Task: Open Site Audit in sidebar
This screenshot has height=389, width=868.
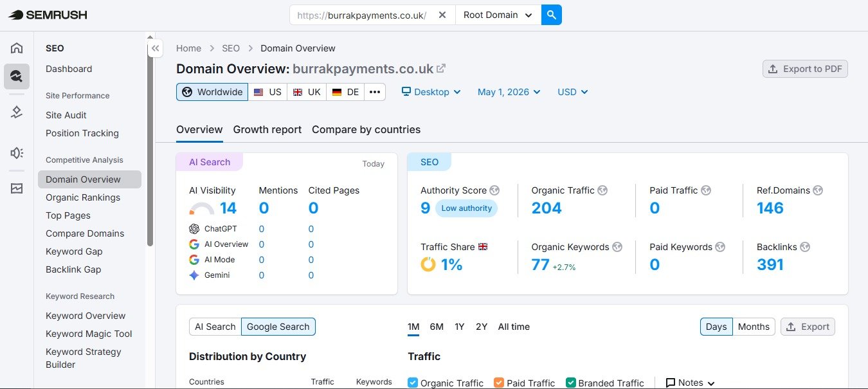Action: tap(66, 115)
